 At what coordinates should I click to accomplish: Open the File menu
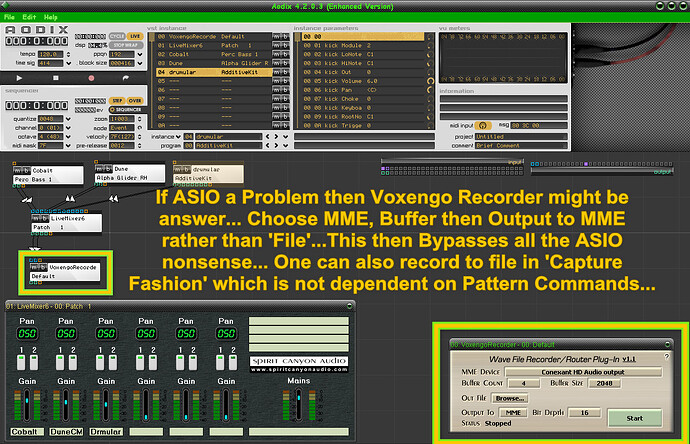pyautogui.click(x=11, y=17)
